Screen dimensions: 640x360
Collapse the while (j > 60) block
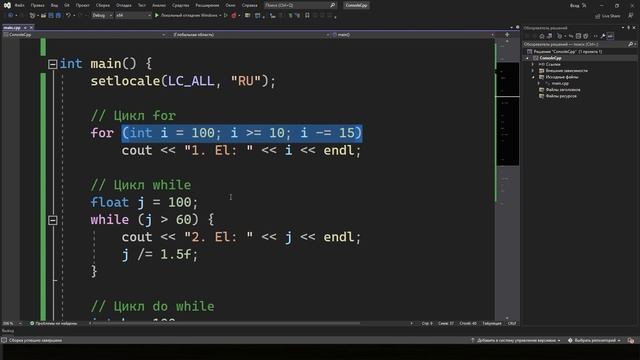click(x=52, y=220)
